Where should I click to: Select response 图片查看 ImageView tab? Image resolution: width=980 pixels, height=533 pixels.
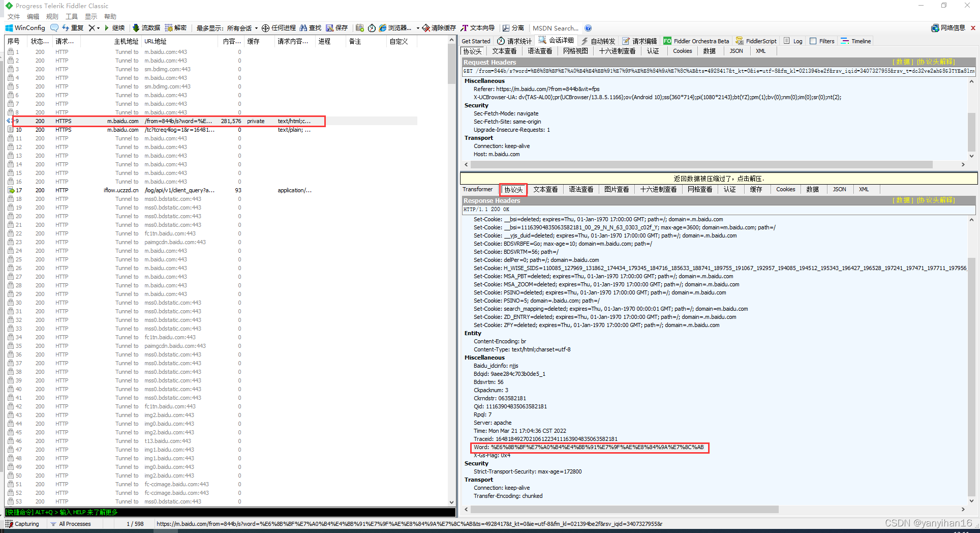[617, 189]
